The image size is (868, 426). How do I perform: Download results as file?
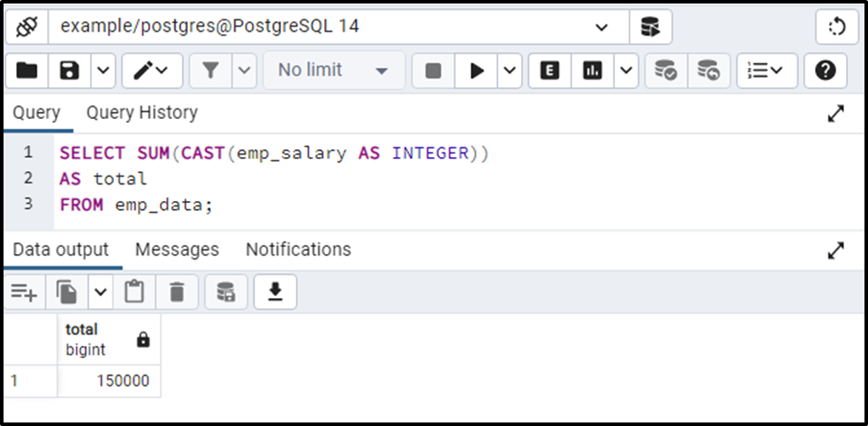click(x=275, y=292)
